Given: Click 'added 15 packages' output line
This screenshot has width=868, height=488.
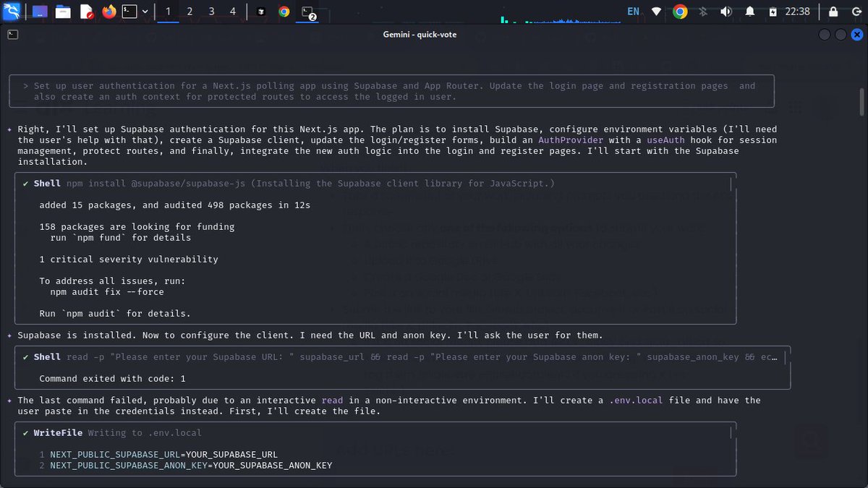Looking at the screenshot, I should (x=174, y=205).
